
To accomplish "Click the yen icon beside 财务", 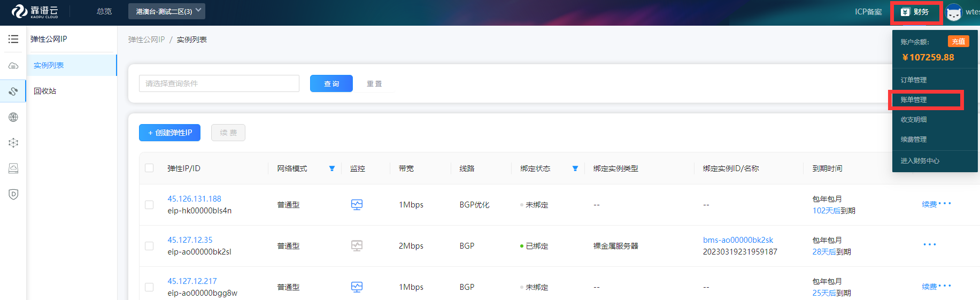I will 905,12.
